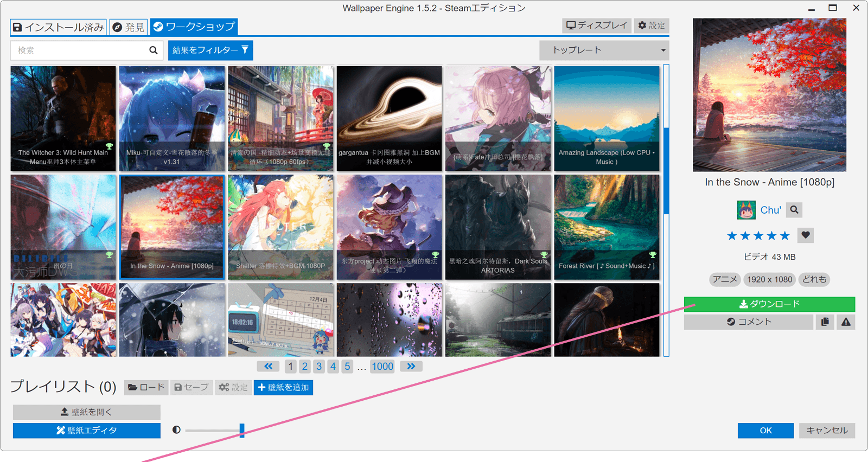This screenshot has height=462, width=868.
Task: Click the アニメ tag
Action: coord(725,279)
